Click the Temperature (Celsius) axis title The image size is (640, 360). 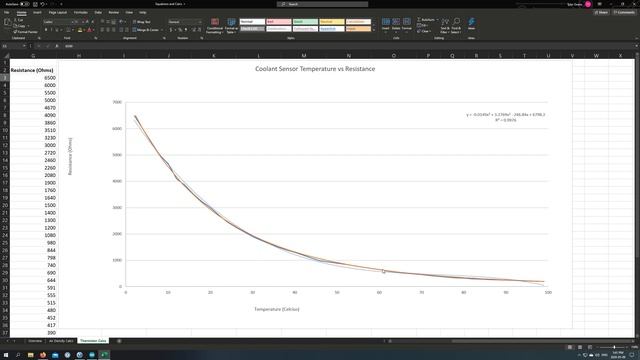[277, 309]
